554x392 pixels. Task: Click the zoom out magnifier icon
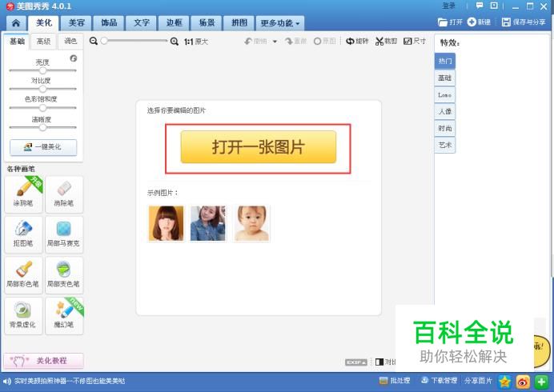(94, 42)
